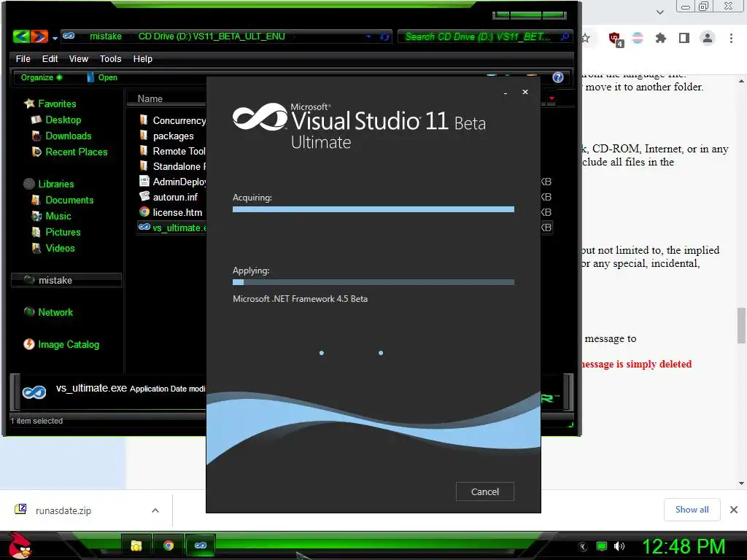The height and width of the screenshot is (560, 747).
Task: Select the AdminDeployment file
Action: (x=172, y=182)
